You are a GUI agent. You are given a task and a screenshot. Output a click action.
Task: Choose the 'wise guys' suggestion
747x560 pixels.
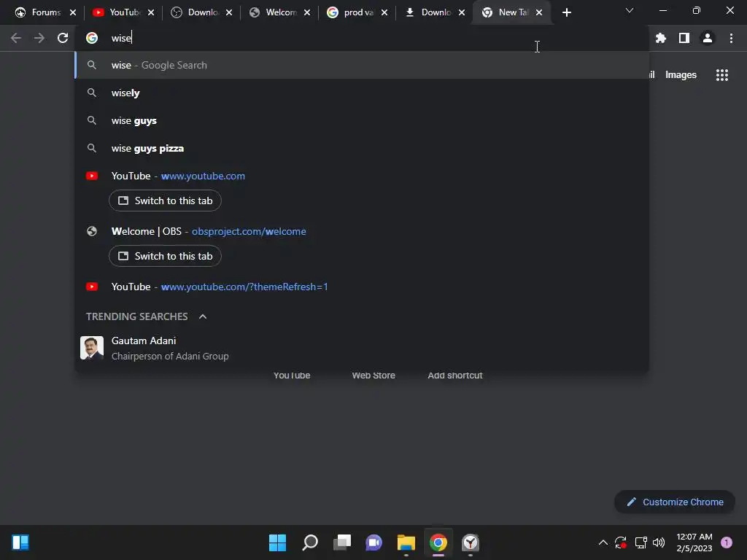click(x=362, y=120)
